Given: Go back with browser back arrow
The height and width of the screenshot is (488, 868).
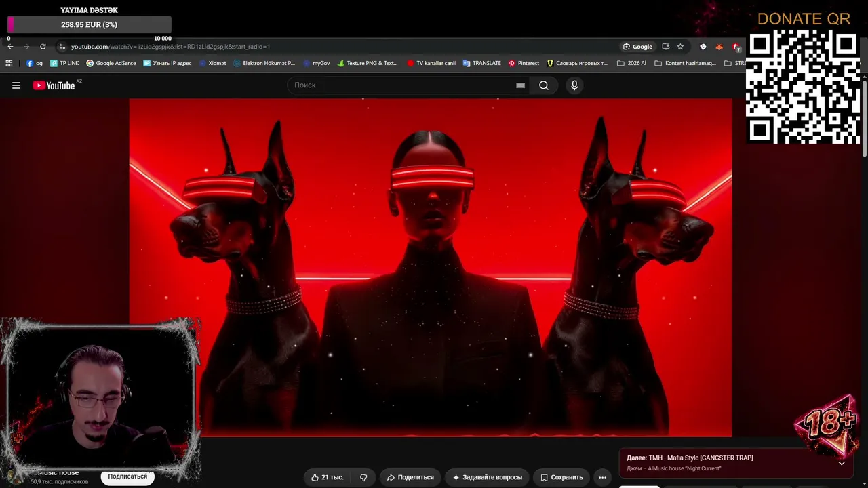Looking at the screenshot, I should (x=10, y=47).
